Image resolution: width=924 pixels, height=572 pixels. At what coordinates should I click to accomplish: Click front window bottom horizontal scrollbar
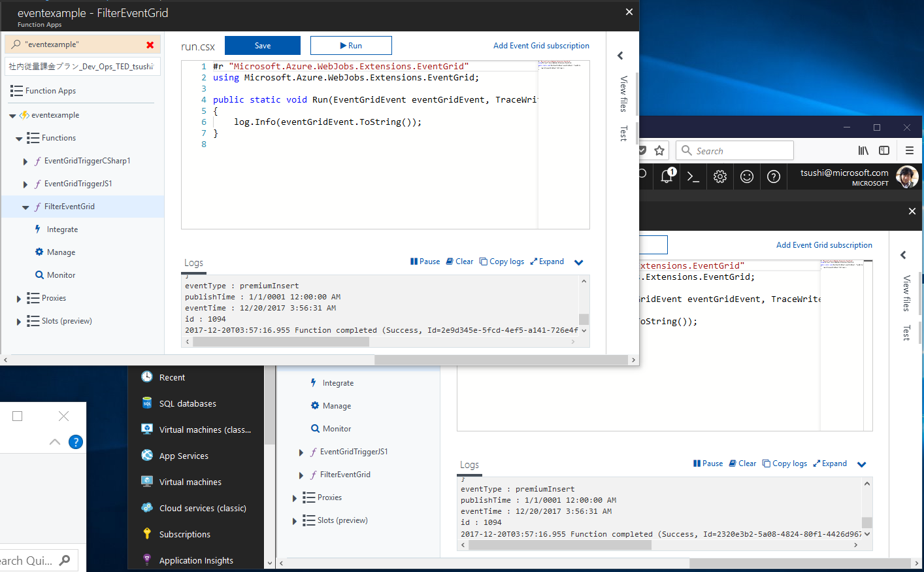[501, 360]
